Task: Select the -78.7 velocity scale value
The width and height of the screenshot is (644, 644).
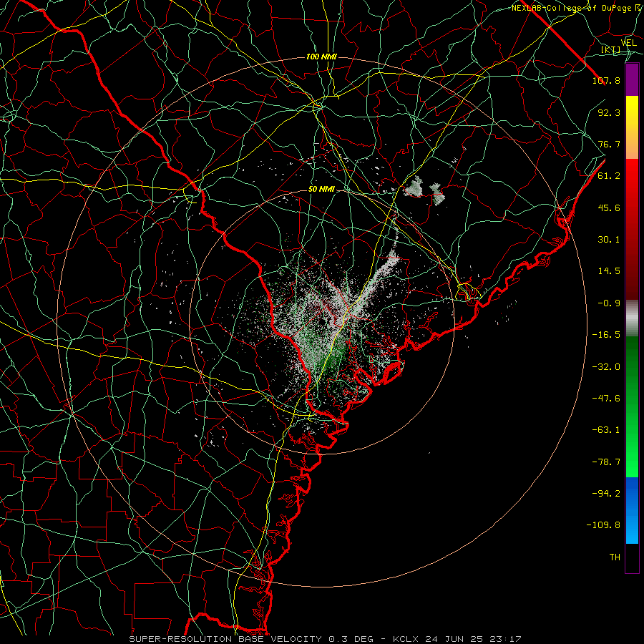Action: [x=606, y=462]
